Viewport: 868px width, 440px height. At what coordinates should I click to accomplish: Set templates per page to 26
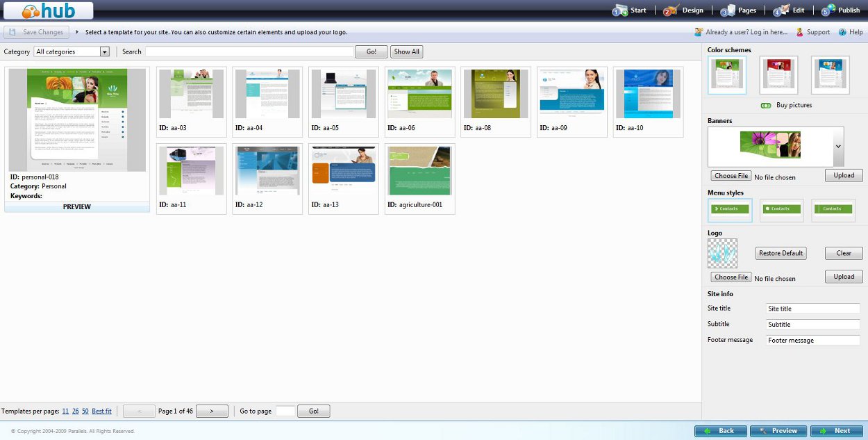click(x=75, y=412)
